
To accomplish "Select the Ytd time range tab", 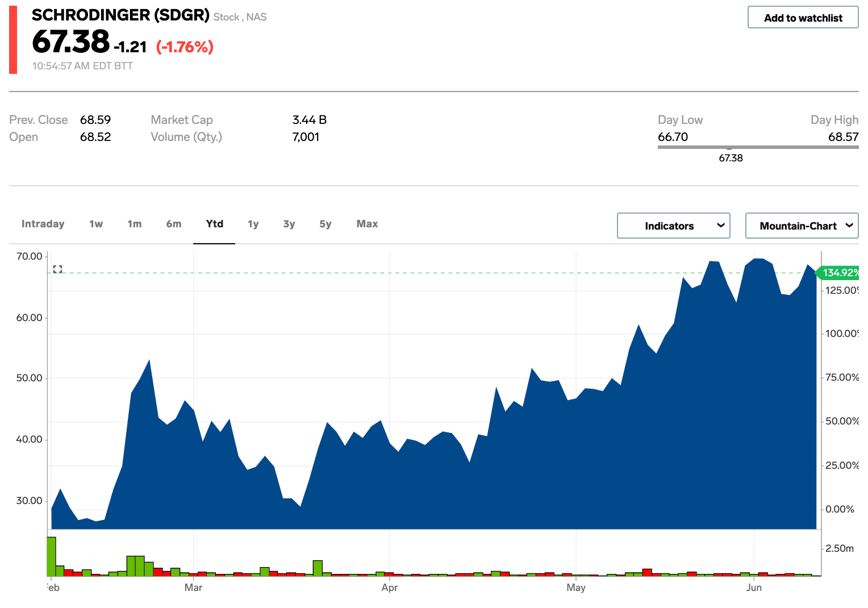I will 215,224.
